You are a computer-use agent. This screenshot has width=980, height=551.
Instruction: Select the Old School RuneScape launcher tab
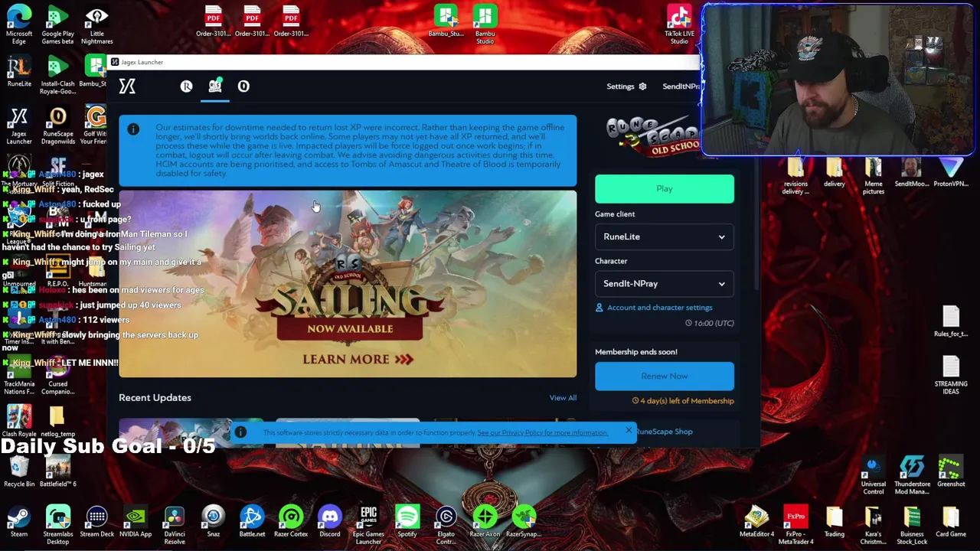click(x=215, y=86)
